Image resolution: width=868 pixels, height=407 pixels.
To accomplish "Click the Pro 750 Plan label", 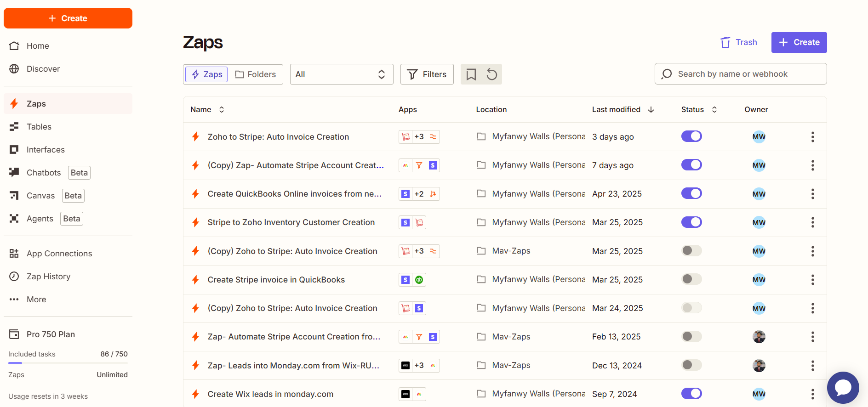I will tap(51, 334).
